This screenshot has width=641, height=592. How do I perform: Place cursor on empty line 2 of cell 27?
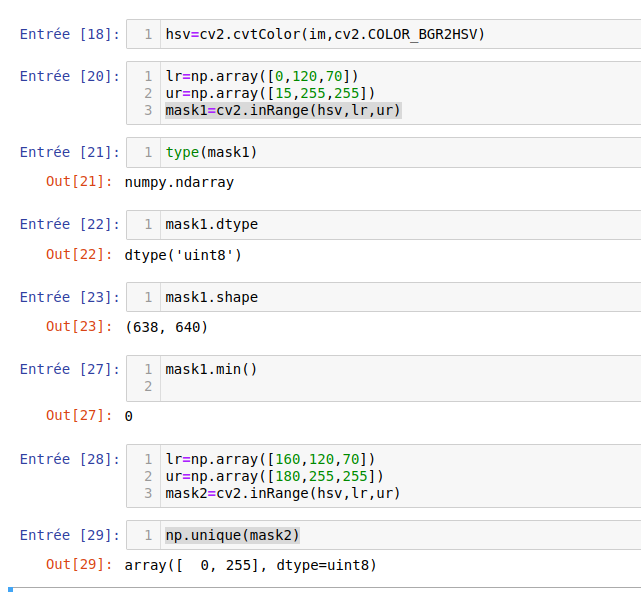click(300, 386)
